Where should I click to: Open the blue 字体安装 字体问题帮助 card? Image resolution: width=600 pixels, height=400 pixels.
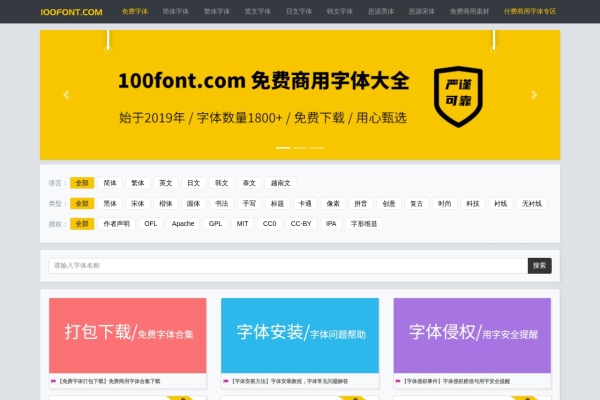pos(300,335)
